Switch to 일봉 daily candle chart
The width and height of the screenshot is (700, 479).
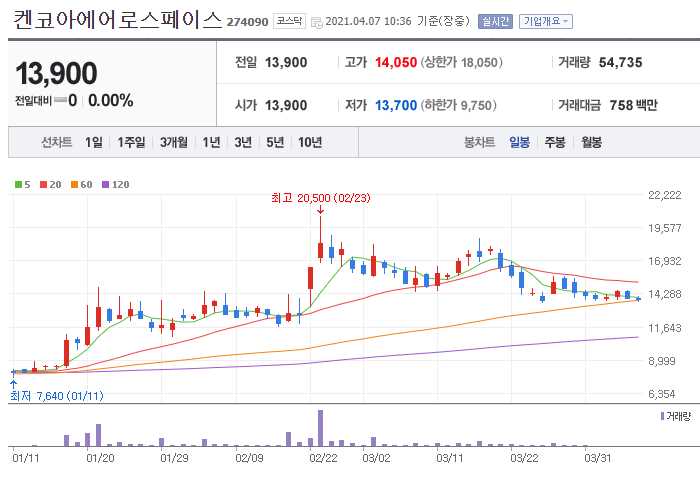520,142
